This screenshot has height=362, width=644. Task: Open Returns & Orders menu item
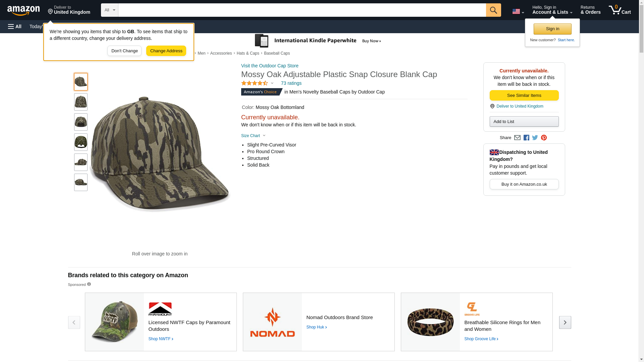(x=590, y=10)
